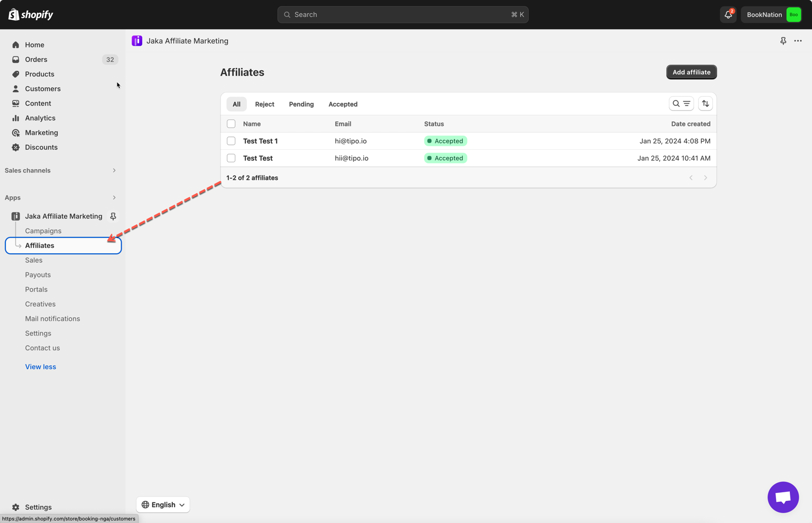Click the View less link
This screenshot has height=523, width=812.
(40, 366)
